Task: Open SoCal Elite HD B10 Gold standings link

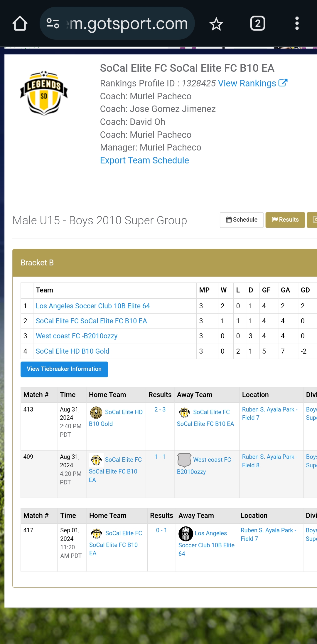Action: coord(72,351)
